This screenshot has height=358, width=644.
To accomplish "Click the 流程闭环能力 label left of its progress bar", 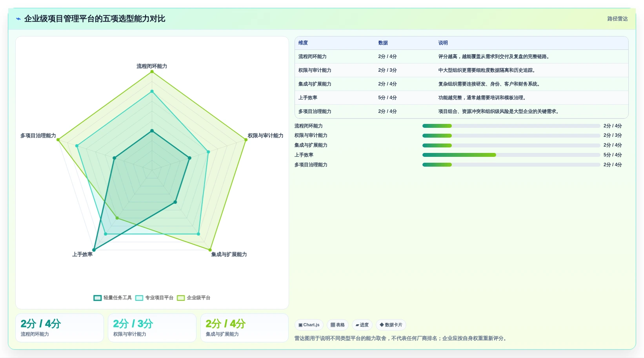I will pos(309,126).
